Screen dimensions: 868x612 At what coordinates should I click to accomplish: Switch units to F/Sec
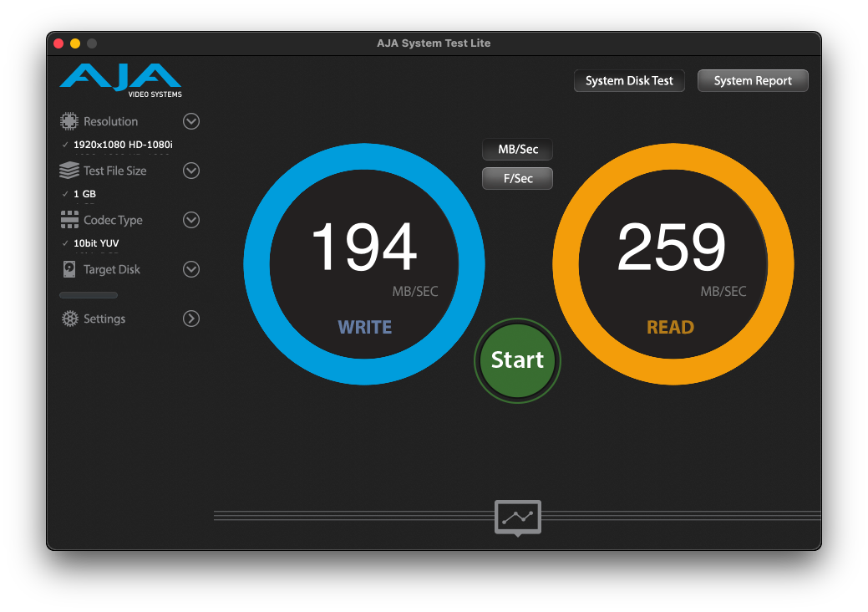pyautogui.click(x=518, y=178)
